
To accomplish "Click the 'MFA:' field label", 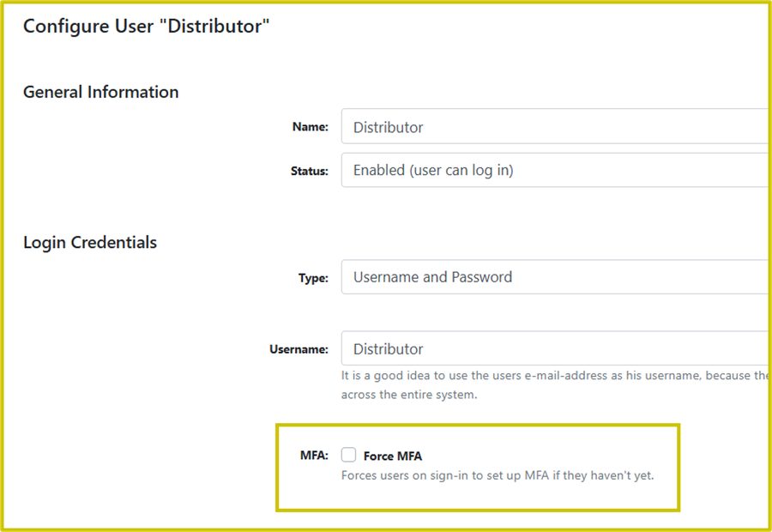I will [314, 455].
